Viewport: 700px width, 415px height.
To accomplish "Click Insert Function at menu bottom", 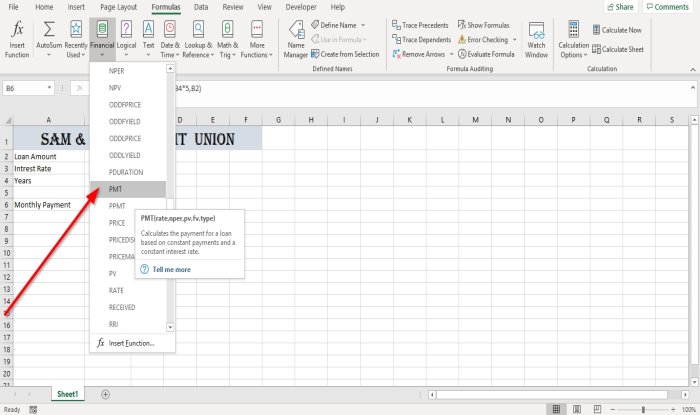I will coord(132,343).
